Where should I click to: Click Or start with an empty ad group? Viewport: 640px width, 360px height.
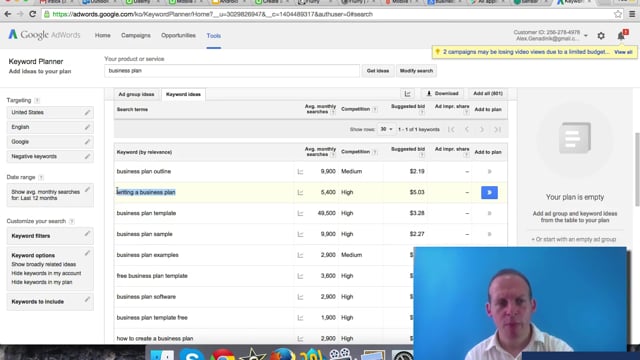573,239
